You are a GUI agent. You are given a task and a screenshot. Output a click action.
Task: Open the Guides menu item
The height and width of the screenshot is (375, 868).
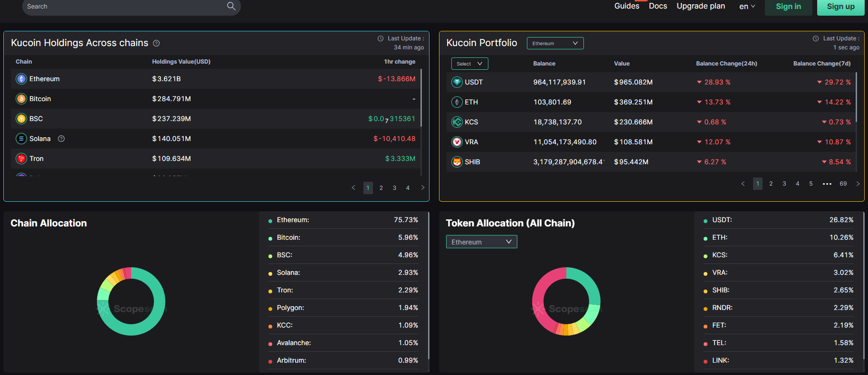click(x=627, y=6)
